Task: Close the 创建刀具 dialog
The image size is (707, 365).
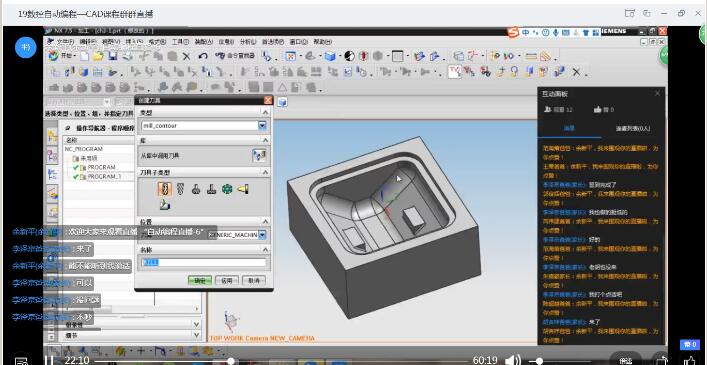Action: (x=268, y=100)
